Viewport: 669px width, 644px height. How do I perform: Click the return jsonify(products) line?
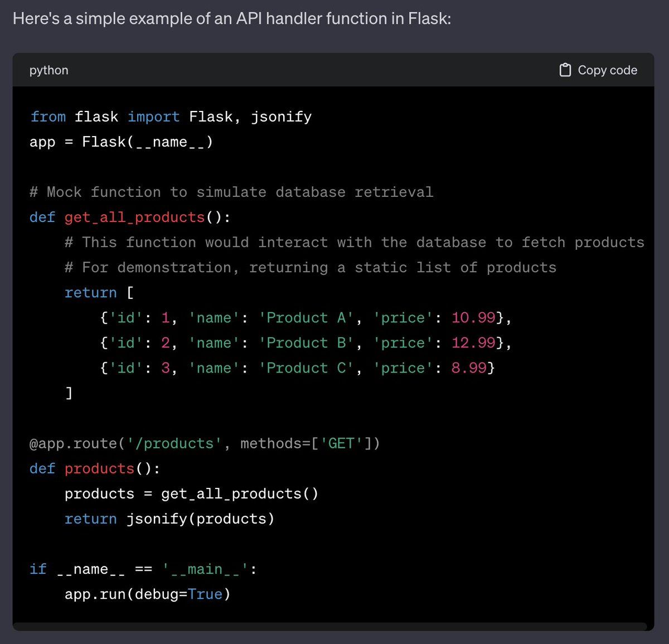pos(169,519)
